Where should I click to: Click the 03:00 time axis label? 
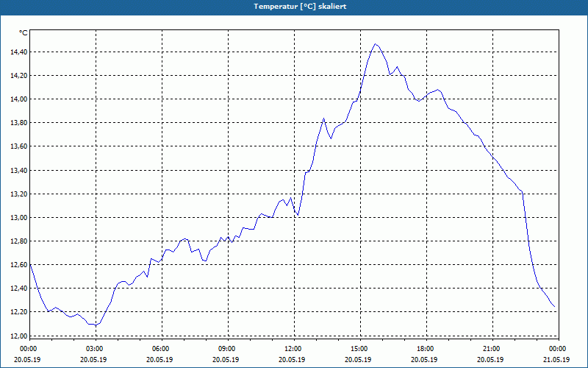pos(96,349)
